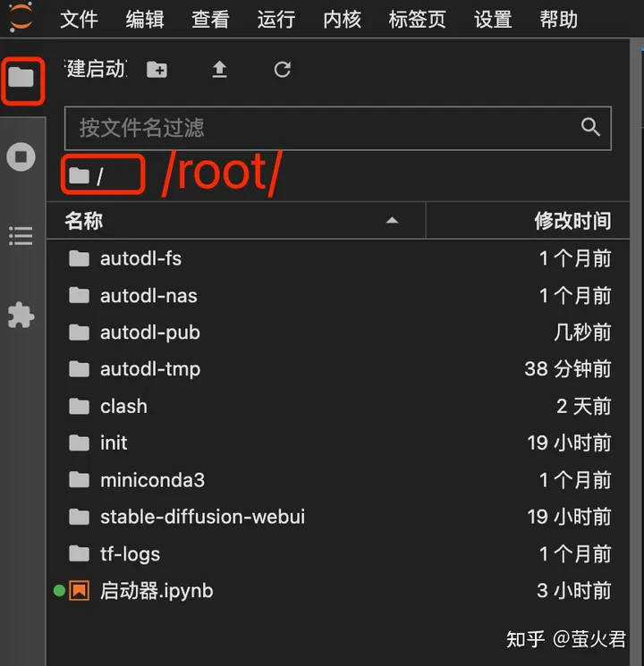Click the 几秒前 modified time
644x666 pixels.
click(x=582, y=333)
